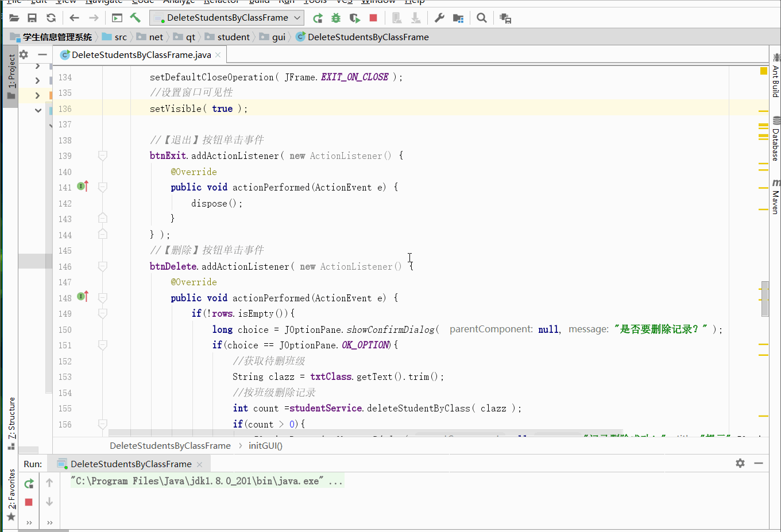781x532 pixels.
Task: Click the editor horizontal scrollbar
Action: (365, 432)
